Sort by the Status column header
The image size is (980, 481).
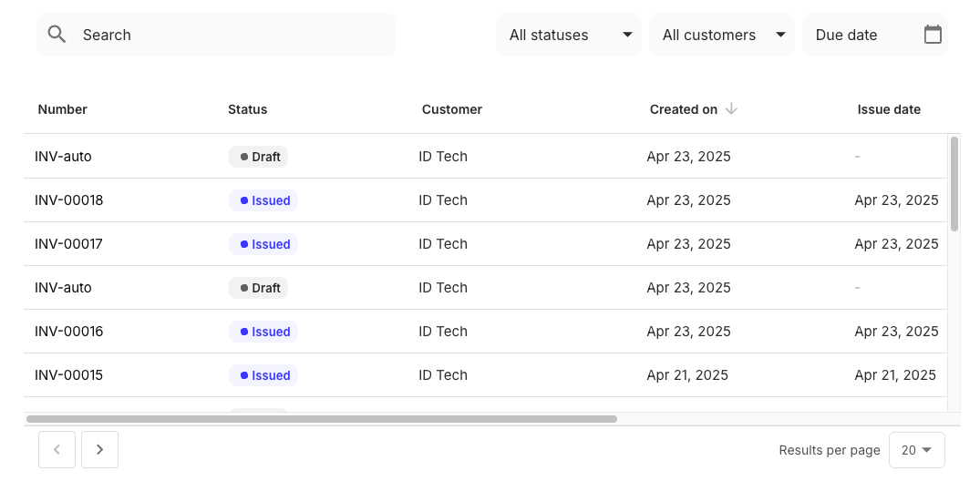(x=248, y=109)
